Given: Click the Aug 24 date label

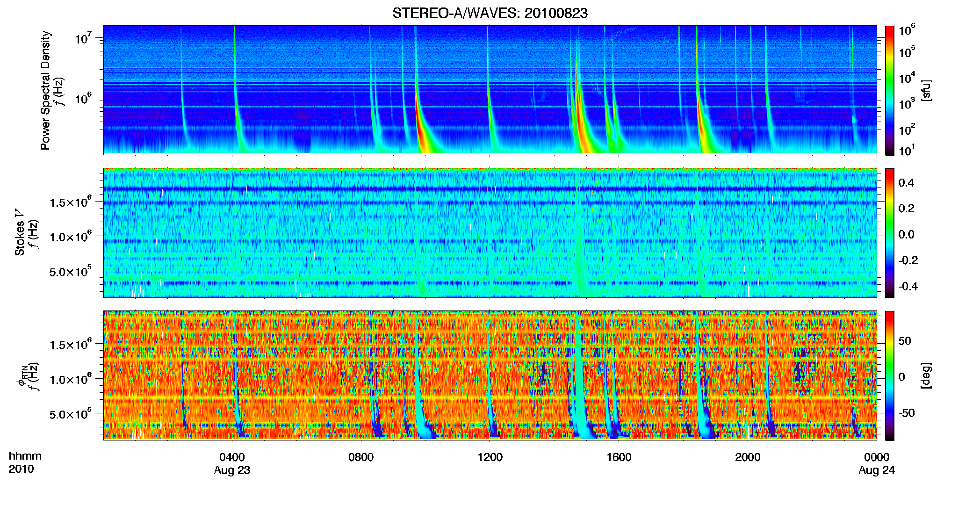Looking at the screenshot, I should (x=877, y=470).
